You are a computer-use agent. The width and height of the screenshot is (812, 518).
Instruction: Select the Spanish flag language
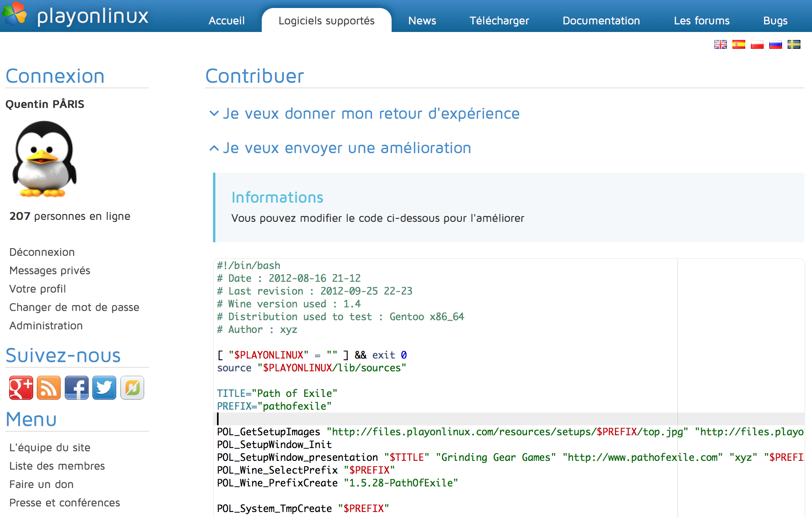(738, 44)
